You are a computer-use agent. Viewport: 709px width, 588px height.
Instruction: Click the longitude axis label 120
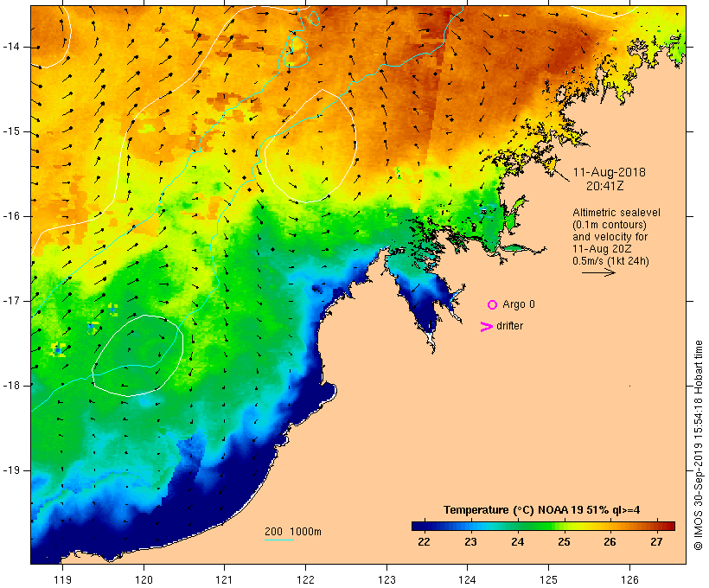tap(144, 580)
